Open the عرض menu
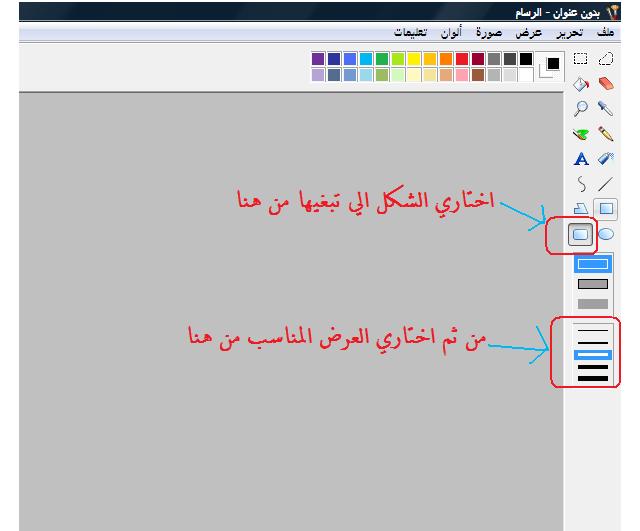Screen dimensions: 640x531 [529, 33]
